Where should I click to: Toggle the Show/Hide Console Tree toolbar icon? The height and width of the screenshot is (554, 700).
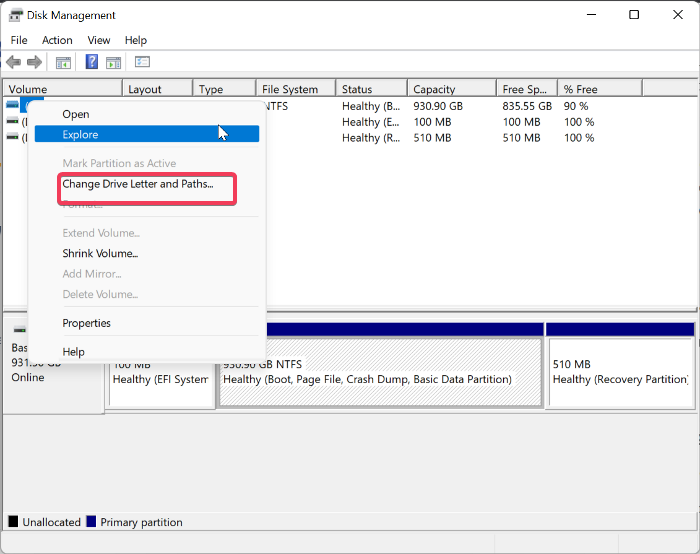pos(63,62)
